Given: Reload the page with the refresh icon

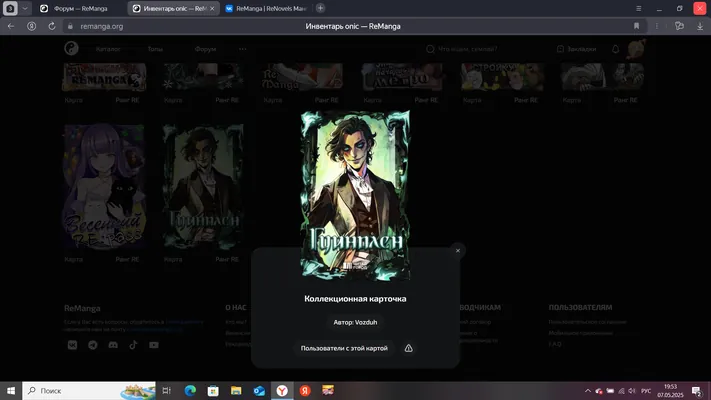Looking at the screenshot, I should point(52,26).
